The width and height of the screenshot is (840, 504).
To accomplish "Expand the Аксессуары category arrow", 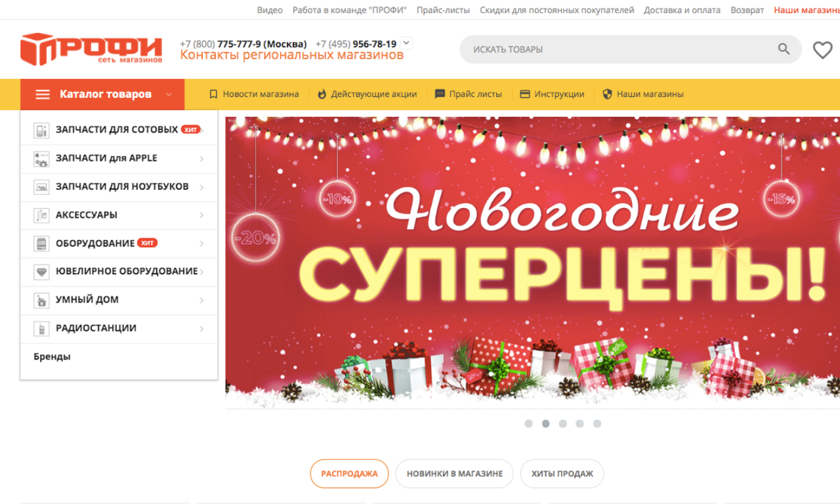I will tap(201, 215).
